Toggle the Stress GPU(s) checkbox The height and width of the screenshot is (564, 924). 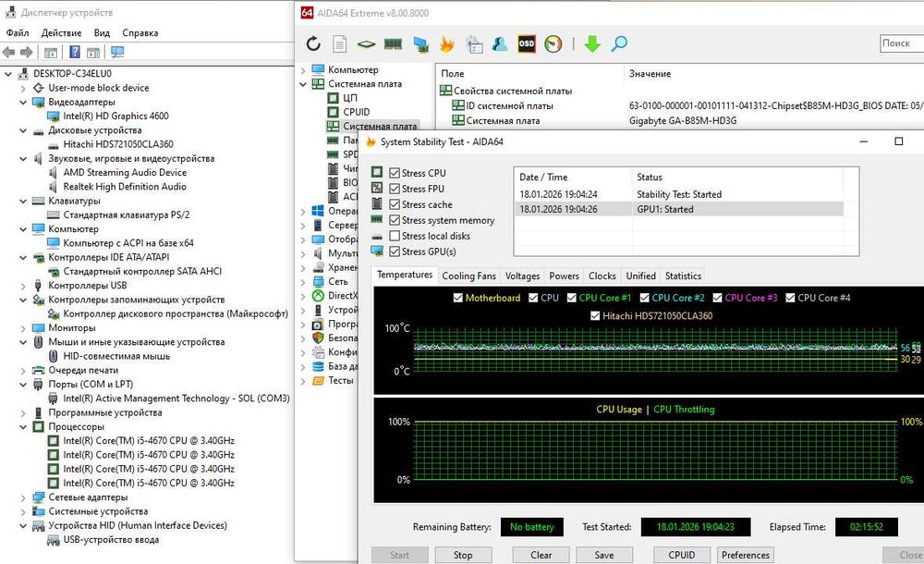[395, 251]
